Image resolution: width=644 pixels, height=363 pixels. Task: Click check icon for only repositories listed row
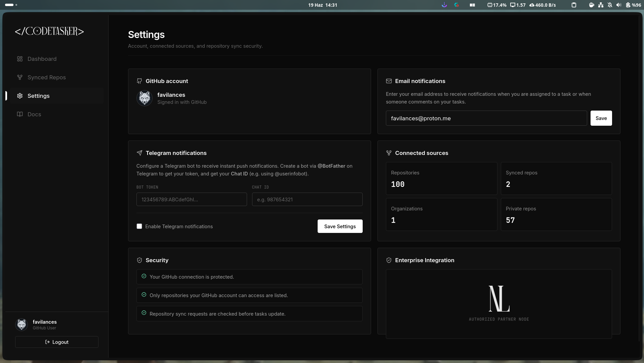pos(144,294)
